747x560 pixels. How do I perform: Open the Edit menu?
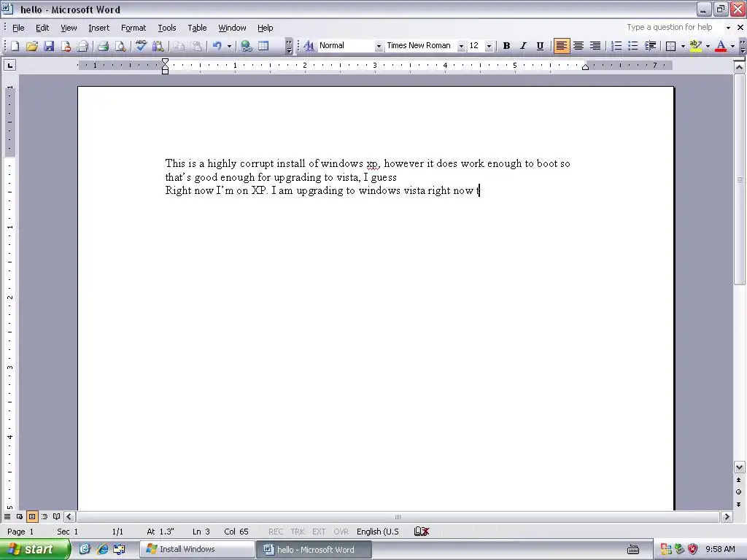coord(42,28)
